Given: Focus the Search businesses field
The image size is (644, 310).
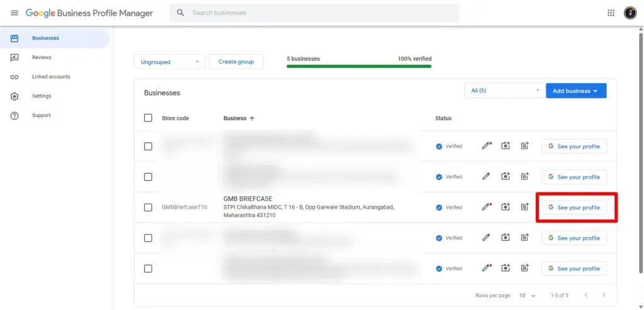Looking at the screenshot, I should (314, 13).
